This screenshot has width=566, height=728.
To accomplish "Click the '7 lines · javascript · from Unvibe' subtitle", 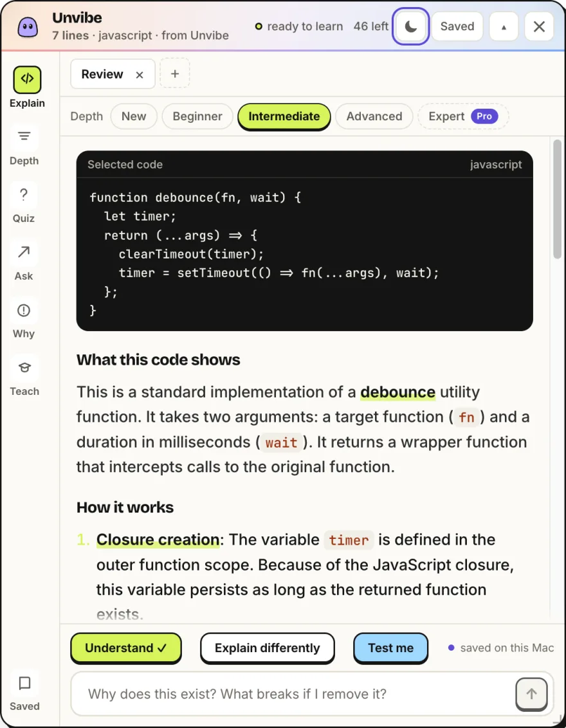I will pos(140,35).
